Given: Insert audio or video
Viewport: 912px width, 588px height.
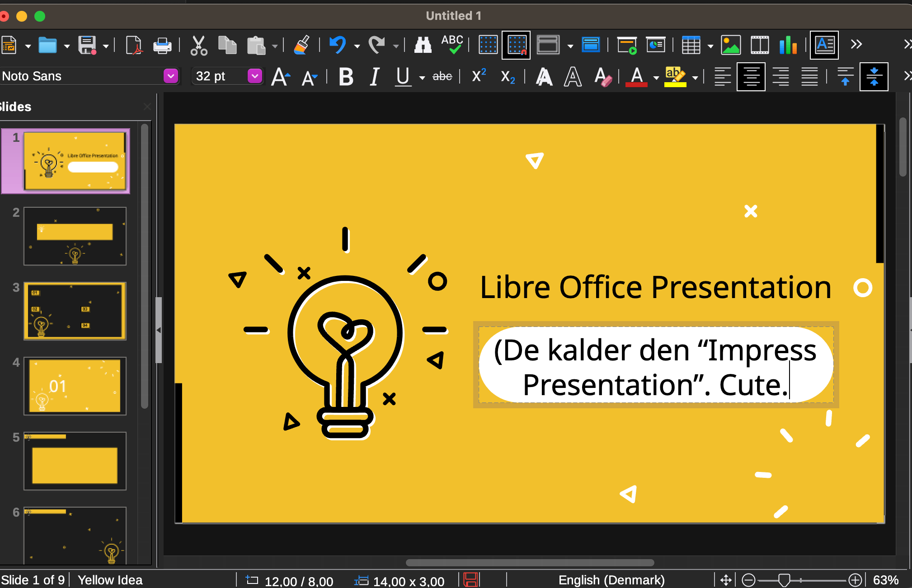Looking at the screenshot, I should [x=760, y=45].
